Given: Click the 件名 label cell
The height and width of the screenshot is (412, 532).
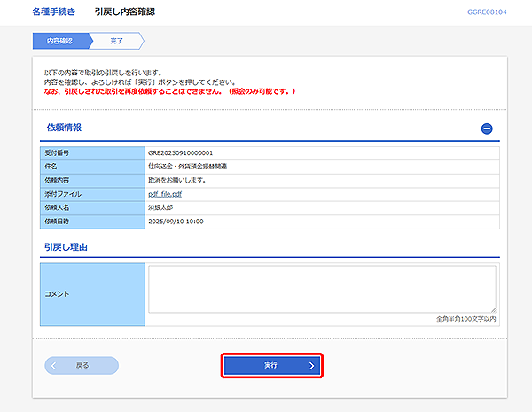Looking at the screenshot, I should pos(92,167).
